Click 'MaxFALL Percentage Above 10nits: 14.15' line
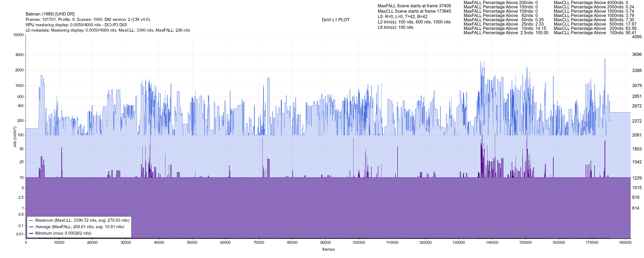Screen dimensions: 644x258 click(505, 29)
